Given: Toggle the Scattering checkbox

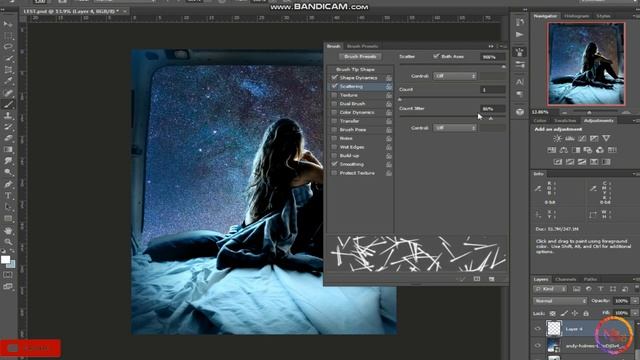Looking at the screenshot, I should pos(335,86).
